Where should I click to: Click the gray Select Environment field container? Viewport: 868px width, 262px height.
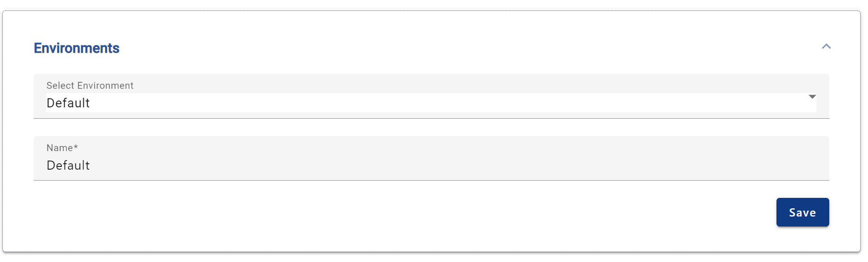click(x=431, y=96)
